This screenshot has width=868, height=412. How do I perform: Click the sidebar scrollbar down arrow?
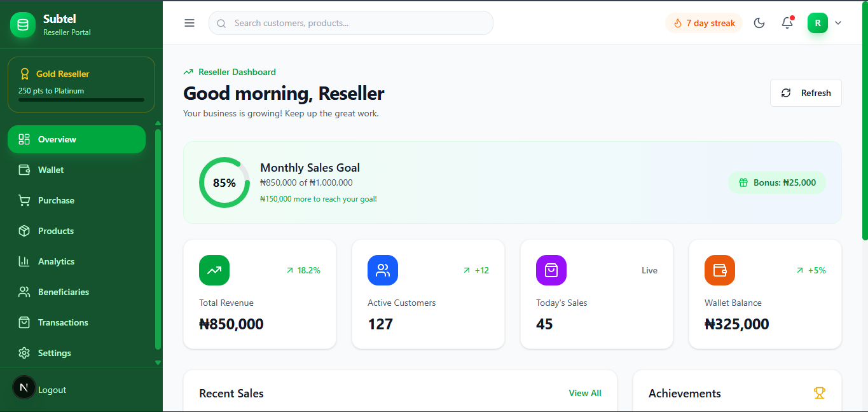coord(158,362)
